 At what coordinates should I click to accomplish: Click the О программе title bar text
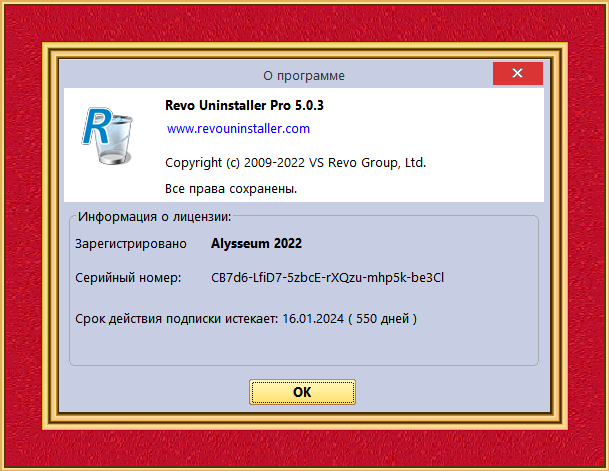304,76
